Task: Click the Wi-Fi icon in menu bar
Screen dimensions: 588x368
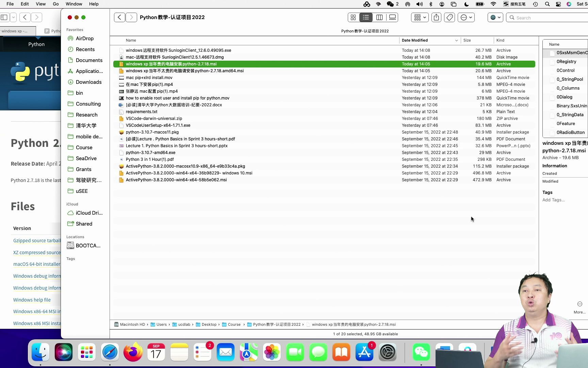Action: click(x=493, y=4)
